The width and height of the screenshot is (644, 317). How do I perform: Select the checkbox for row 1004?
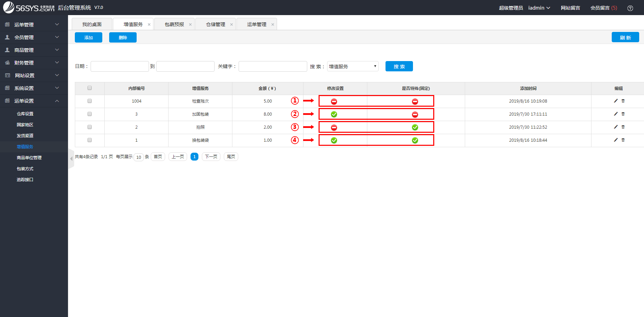[x=90, y=101]
